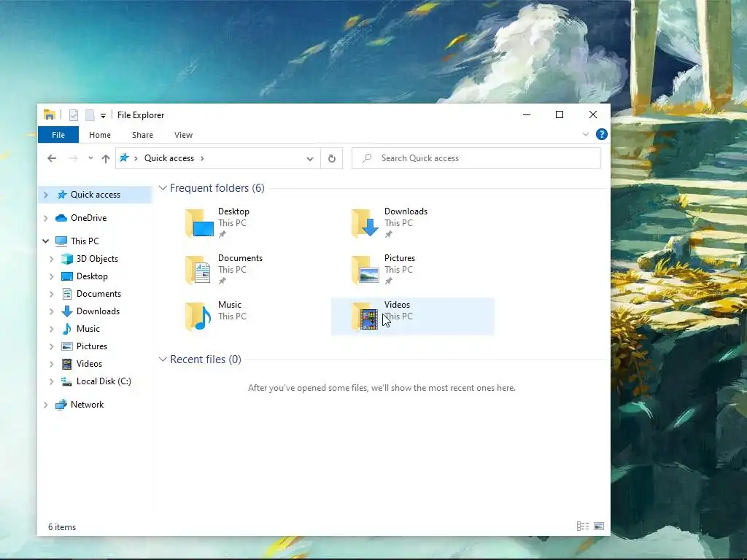
Task: Maximize the File Explorer window
Action: click(560, 114)
